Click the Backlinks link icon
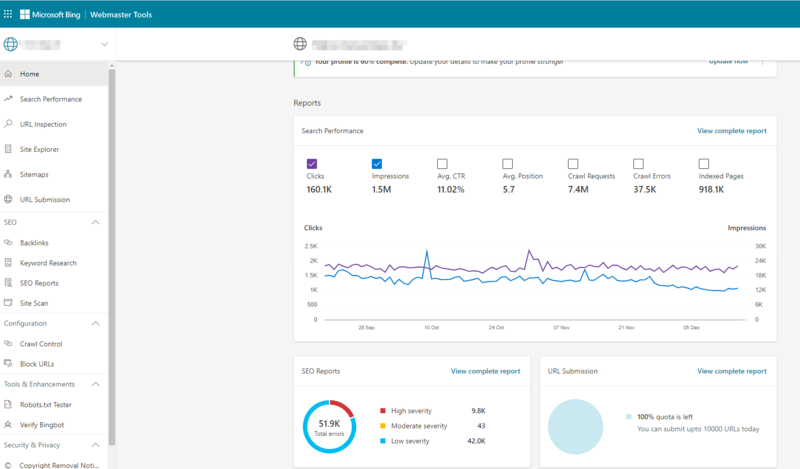This screenshot has width=800, height=469. click(x=9, y=243)
